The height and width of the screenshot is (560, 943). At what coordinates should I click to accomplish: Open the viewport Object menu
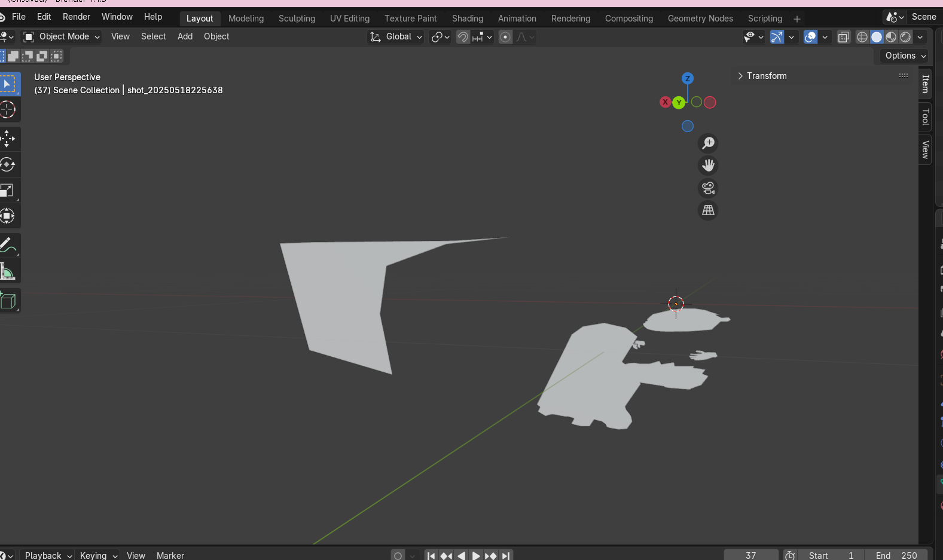[216, 36]
